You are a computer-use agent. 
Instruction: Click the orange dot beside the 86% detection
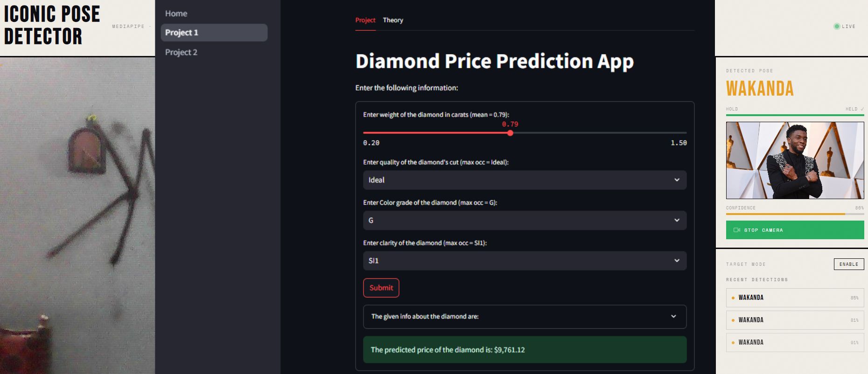[733, 298]
